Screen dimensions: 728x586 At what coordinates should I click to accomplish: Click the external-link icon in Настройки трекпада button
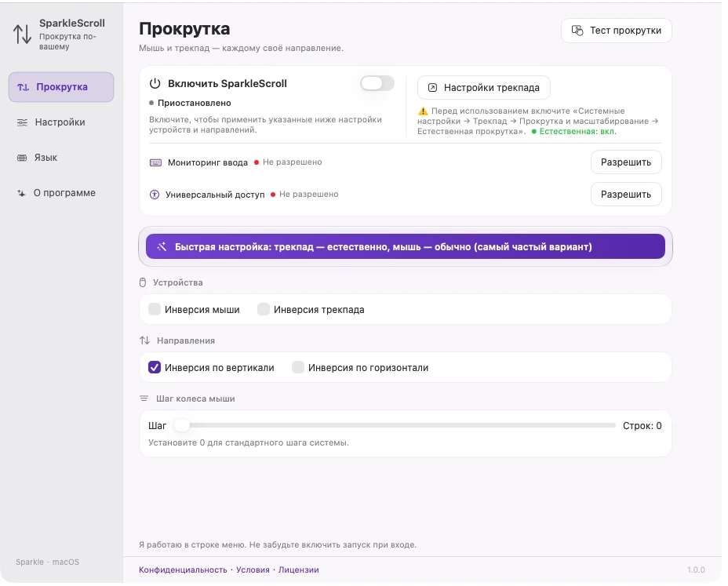point(432,87)
